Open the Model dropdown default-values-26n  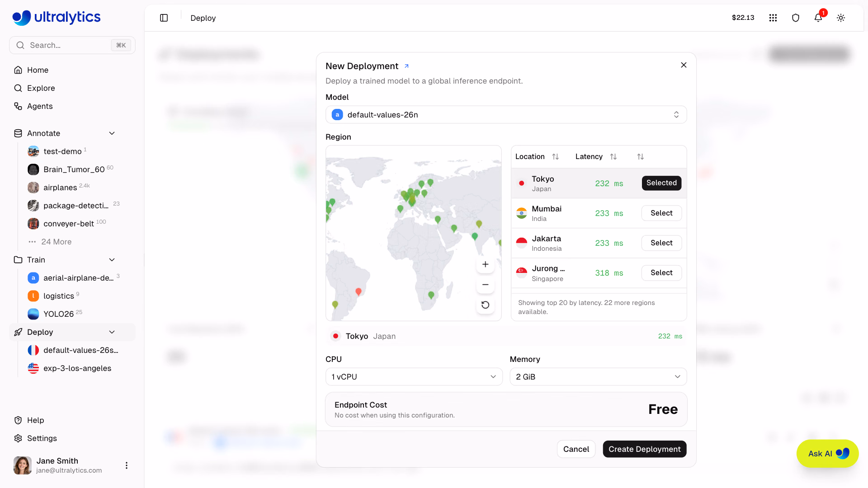coord(506,115)
